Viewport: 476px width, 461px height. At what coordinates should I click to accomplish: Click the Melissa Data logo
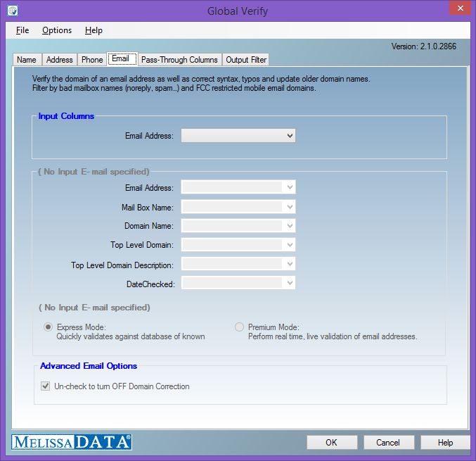pyautogui.click(x=72, y=442)
